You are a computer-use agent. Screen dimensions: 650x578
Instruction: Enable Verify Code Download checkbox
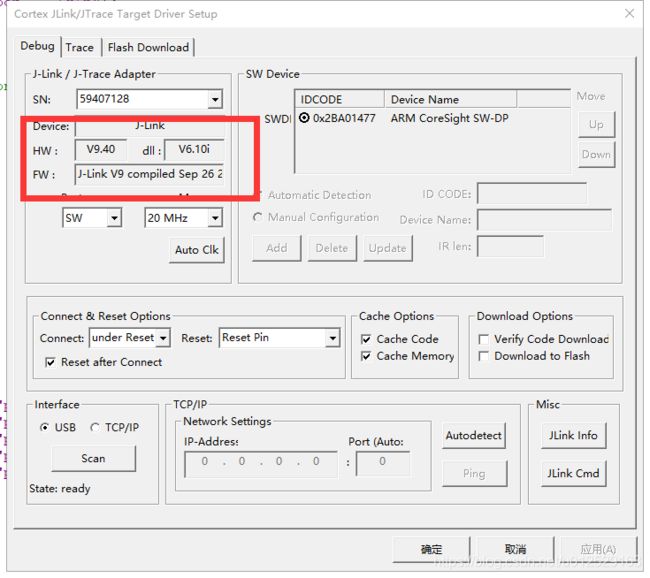[x=483, y=339]
